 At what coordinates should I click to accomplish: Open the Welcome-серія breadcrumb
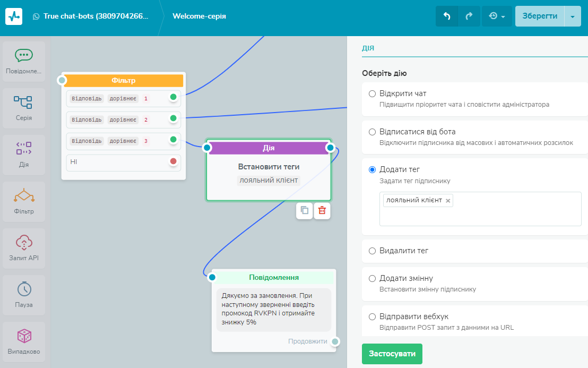click(199, 16)
